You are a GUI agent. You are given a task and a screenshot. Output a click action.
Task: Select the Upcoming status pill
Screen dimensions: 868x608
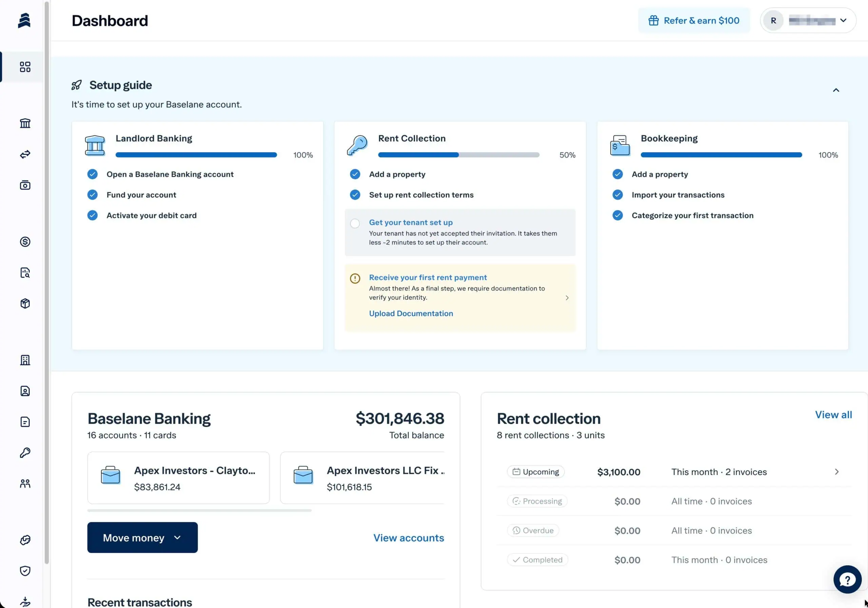(x=536, y=472)
